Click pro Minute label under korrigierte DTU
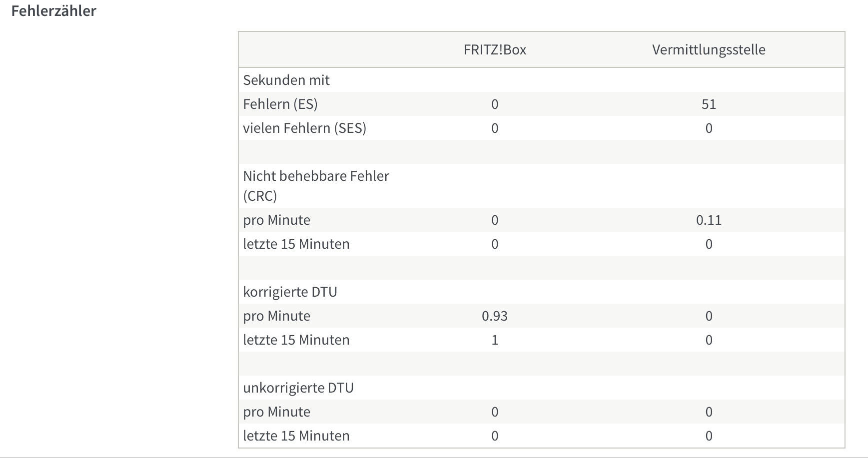The width and height of the screenshot is (868, 464). 277,316
